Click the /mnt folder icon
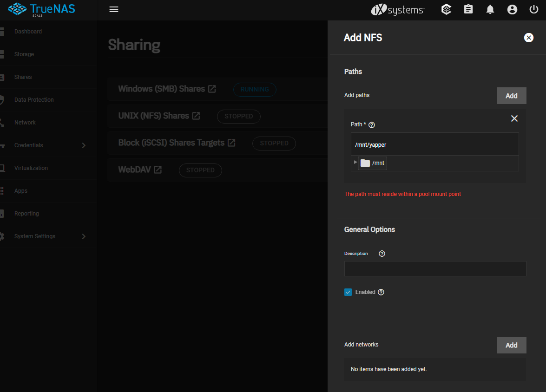Image resolution: width=546 pixels, height=392 pixels. tap(365, 163)
